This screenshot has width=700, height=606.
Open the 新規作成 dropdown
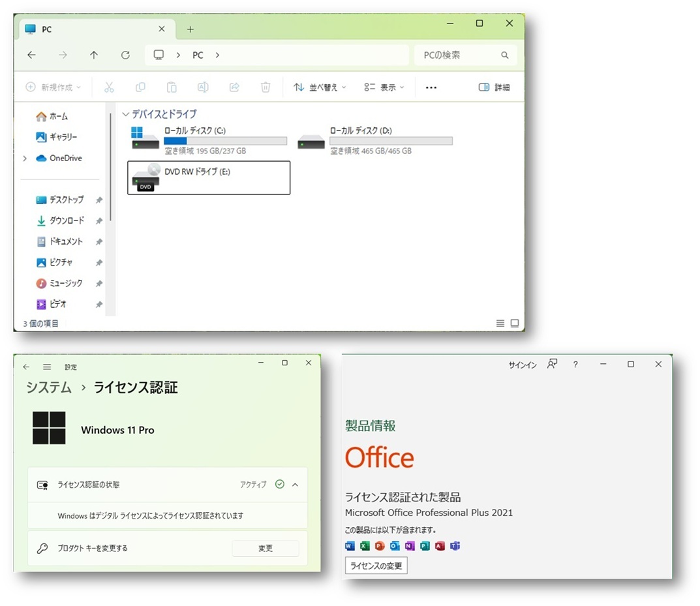coord(53,87)
